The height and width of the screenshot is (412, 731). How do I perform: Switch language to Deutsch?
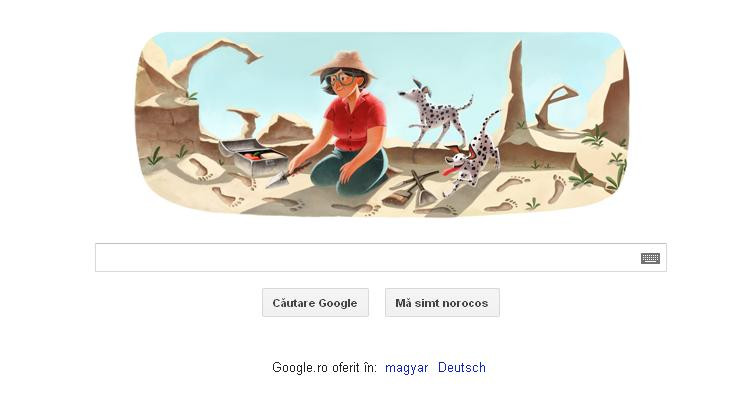click(x=462, y=367)
